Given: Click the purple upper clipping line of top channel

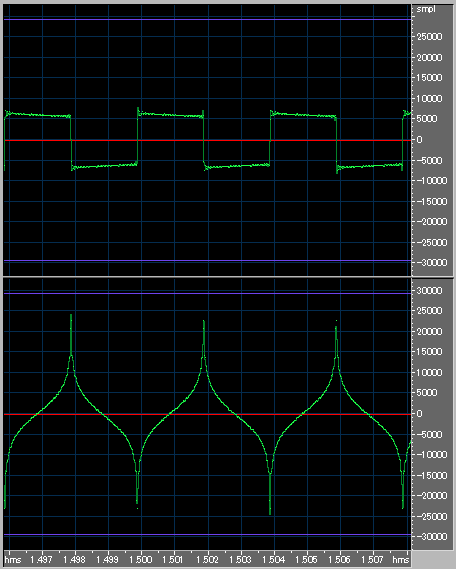Looking at the screenshot, I should [208, 19].
